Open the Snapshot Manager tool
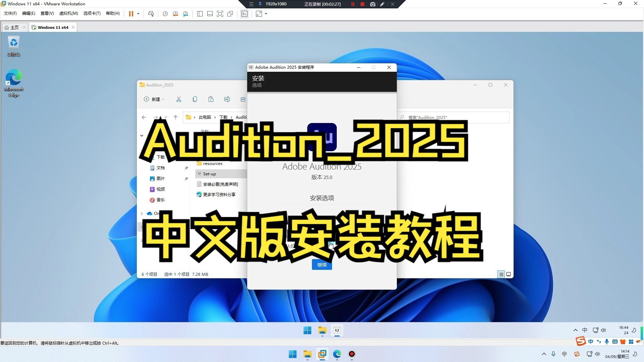The width and height of the screenshot is (644, 362). 185,14
